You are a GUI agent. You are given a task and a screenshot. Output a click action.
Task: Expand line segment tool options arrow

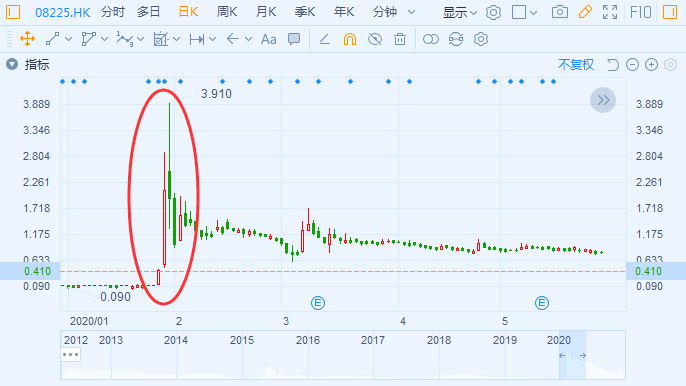click(x=69, y=39)
